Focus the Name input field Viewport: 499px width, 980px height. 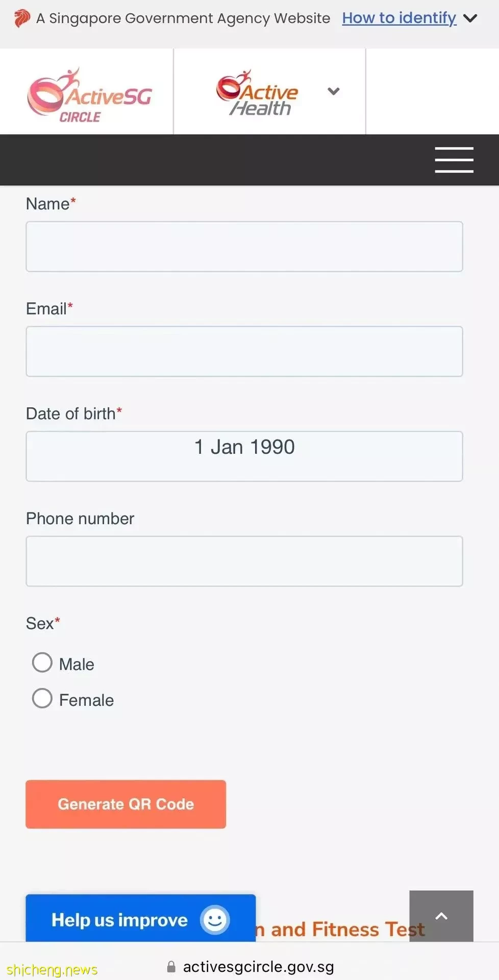(x=244, y=247)
